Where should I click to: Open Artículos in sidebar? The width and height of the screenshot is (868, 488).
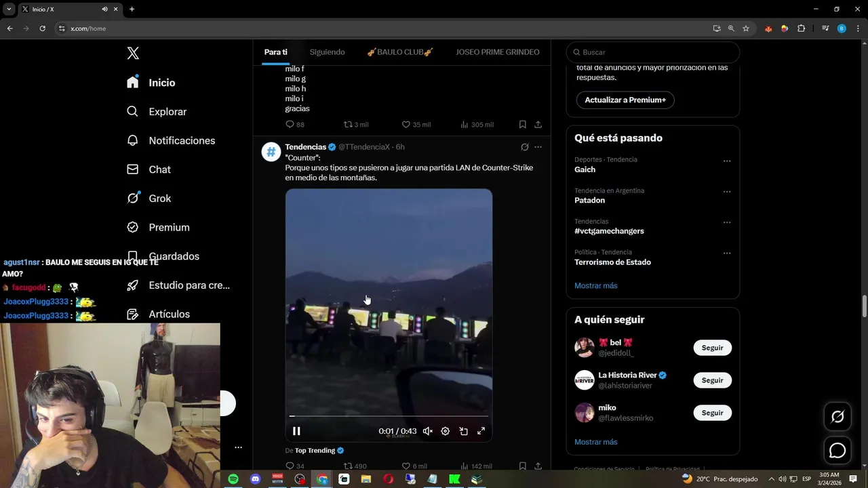click(158, 314)
